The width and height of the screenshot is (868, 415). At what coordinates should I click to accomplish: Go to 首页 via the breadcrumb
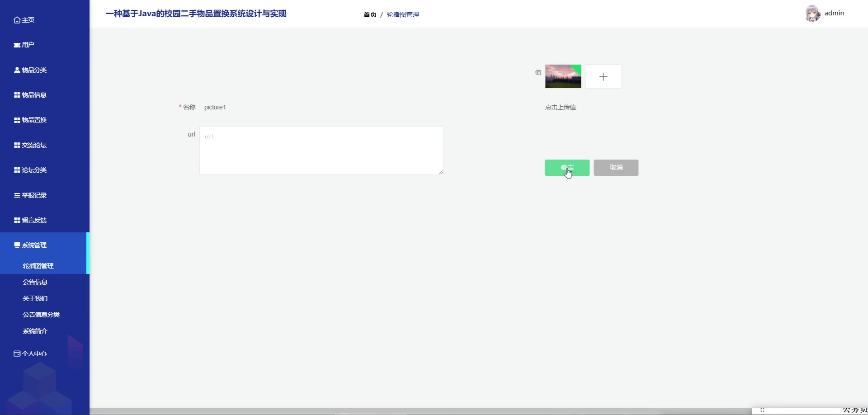click(x=370, y=14)
